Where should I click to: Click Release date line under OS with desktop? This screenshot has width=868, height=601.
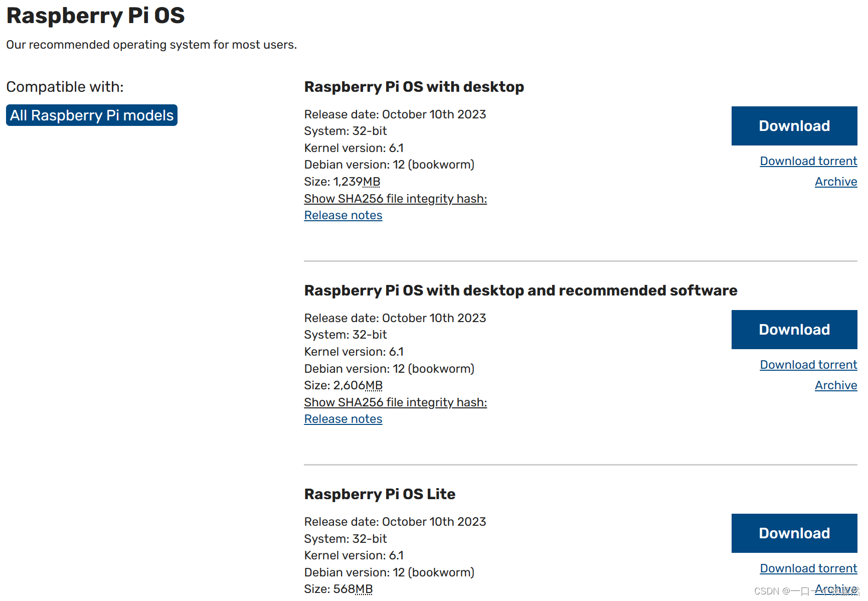point(395,114)
